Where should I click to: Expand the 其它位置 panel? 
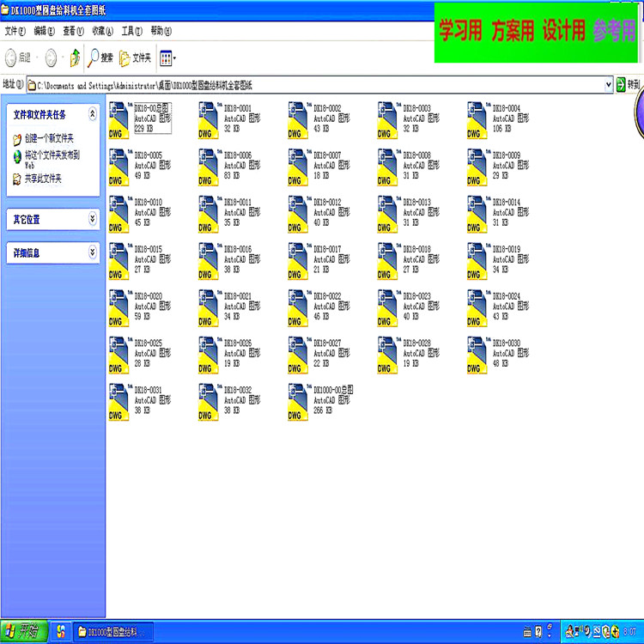coord(93,218)
